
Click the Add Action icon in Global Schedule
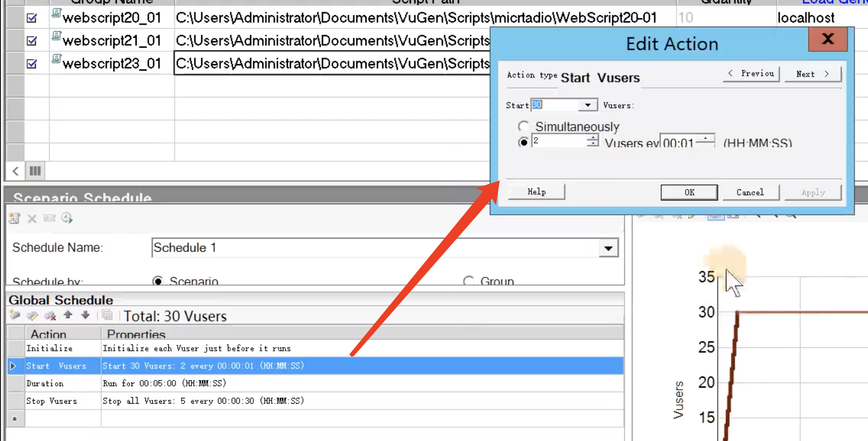(15, 315)
